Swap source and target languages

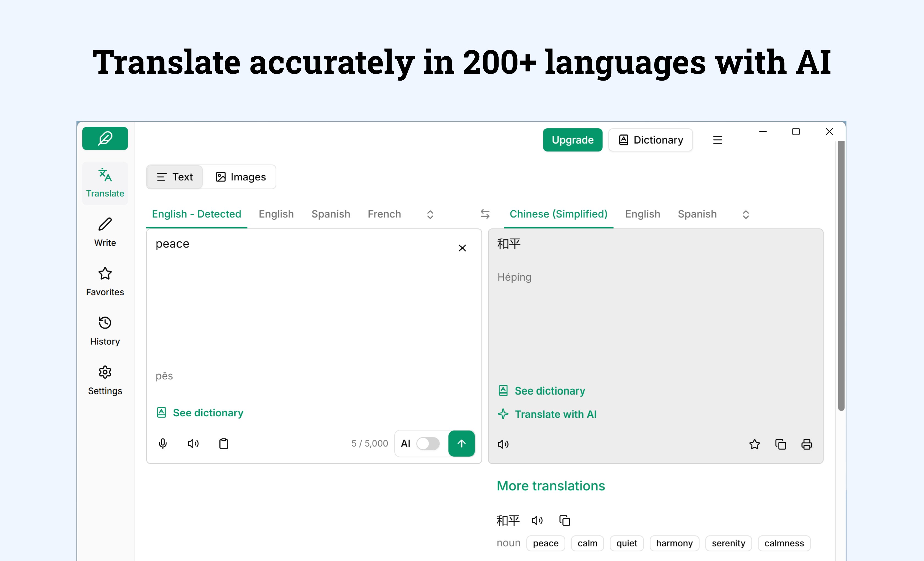(485, 214)
